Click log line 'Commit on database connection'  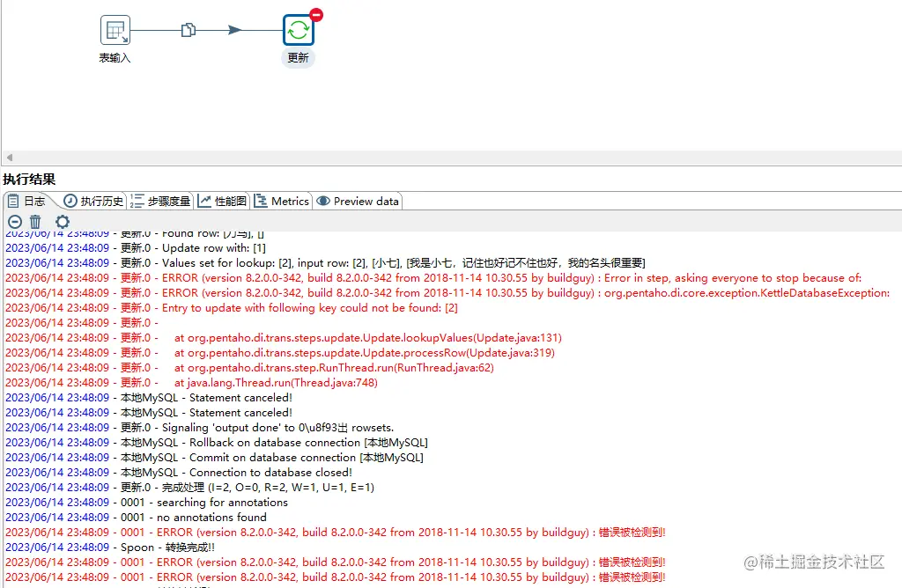(x=215, y=457)
